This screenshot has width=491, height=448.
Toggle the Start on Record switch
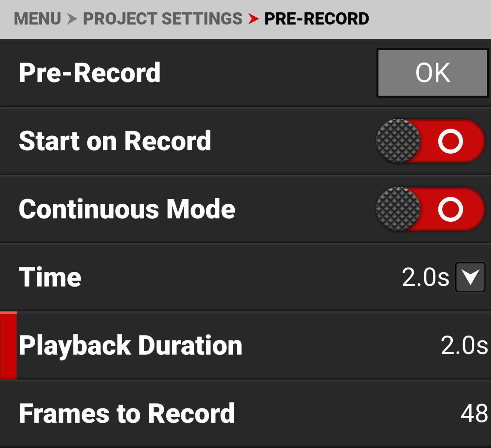coord(430,141)
